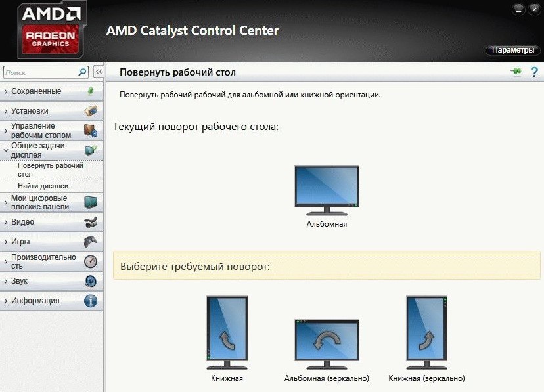Collapse sidebar with double-arrow button
The image size is (544, 392).
99,72
